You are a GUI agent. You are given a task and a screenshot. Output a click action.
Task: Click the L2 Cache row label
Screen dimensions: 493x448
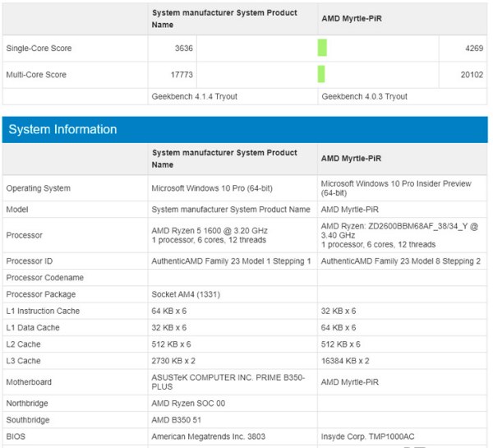pos(24,344)
